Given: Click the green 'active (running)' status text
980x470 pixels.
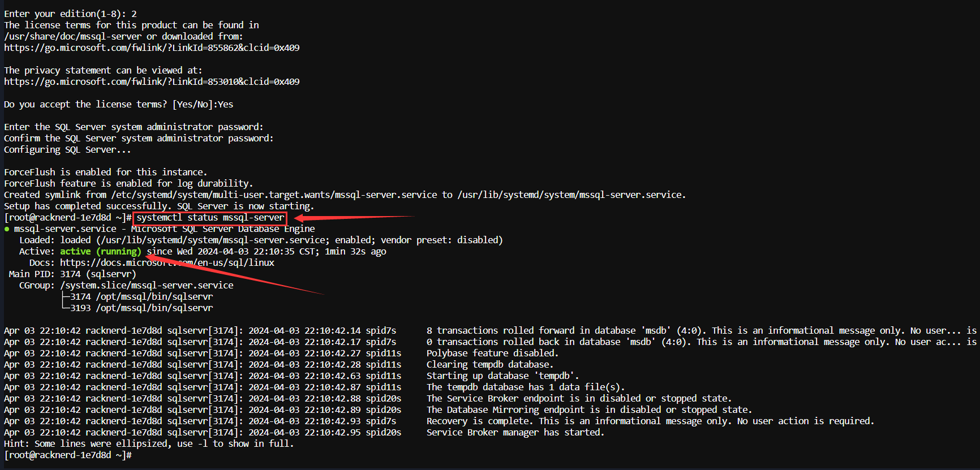Looking at the screenshot, I should (x=100, y=252).
